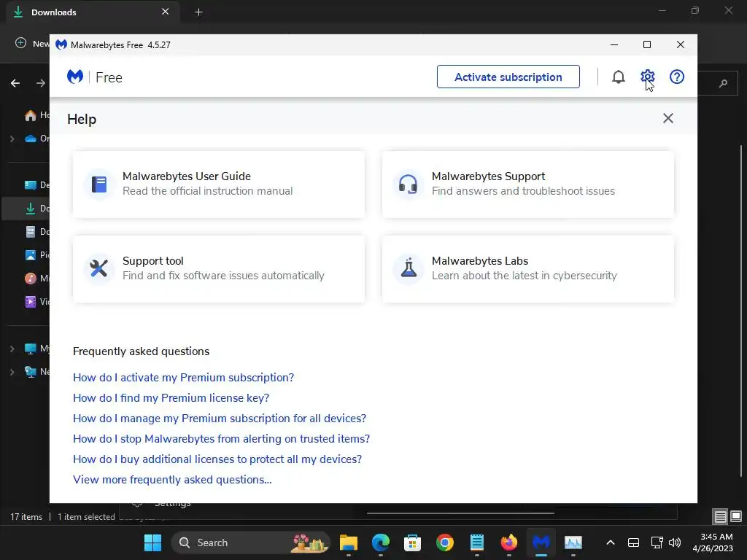
Task: Click the Malwarebytes help question mark icon
Action: (x=676, y=77)
